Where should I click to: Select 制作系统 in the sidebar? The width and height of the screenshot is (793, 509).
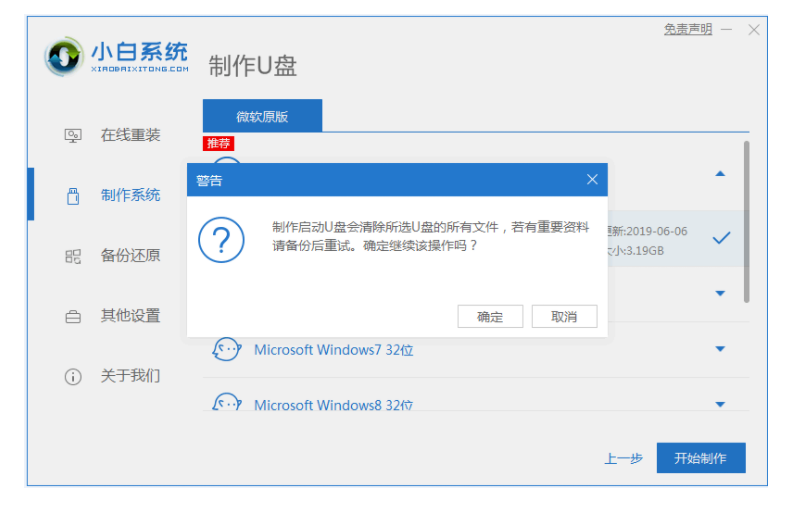[130, 195]
